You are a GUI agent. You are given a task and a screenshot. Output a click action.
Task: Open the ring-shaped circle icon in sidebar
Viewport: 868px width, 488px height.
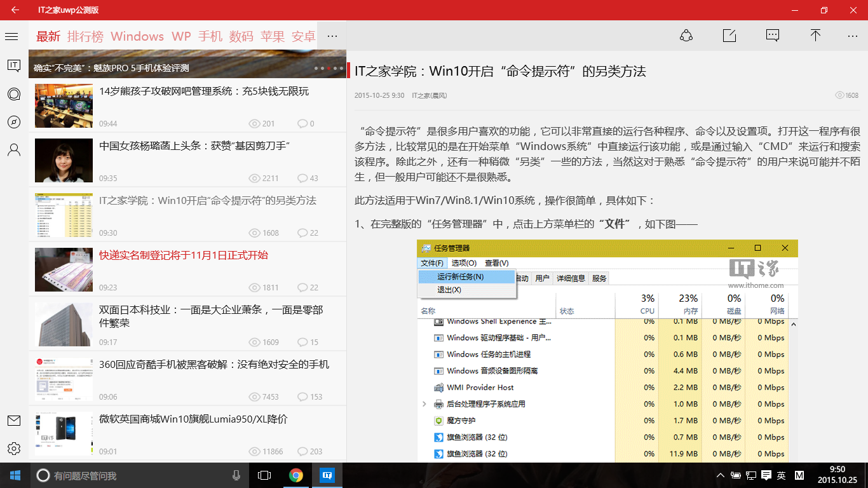point(14,94)
